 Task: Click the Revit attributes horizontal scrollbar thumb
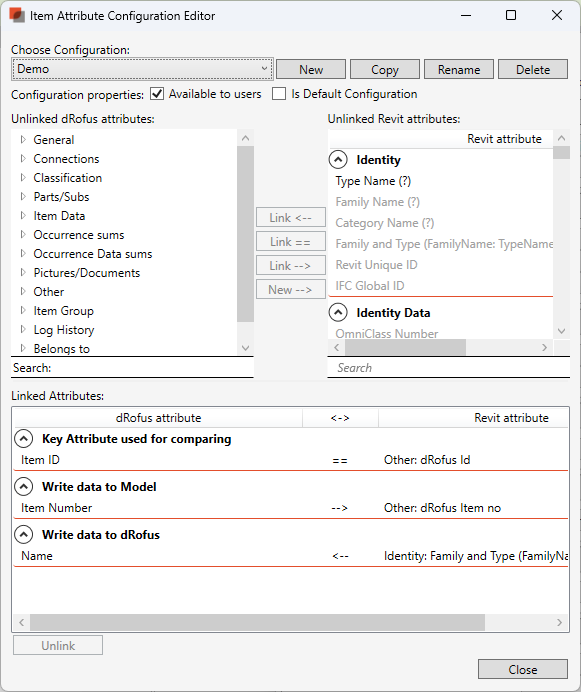coord(405,347)
